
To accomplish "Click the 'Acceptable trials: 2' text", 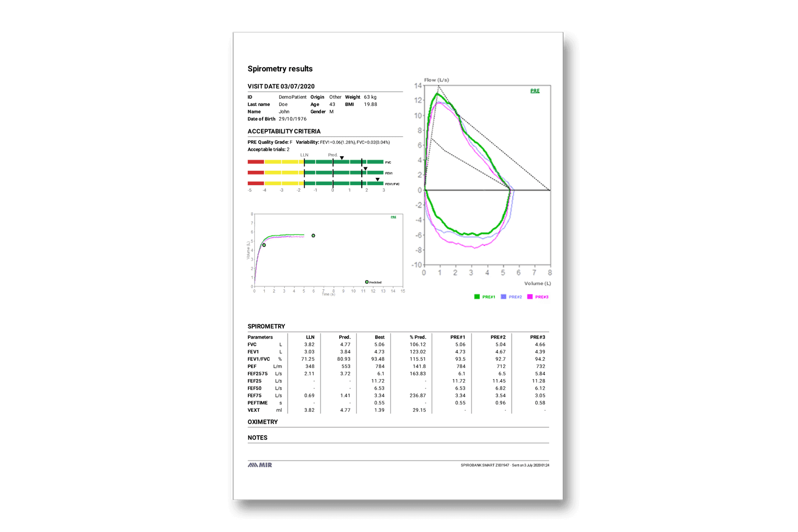I will (268, 150).
